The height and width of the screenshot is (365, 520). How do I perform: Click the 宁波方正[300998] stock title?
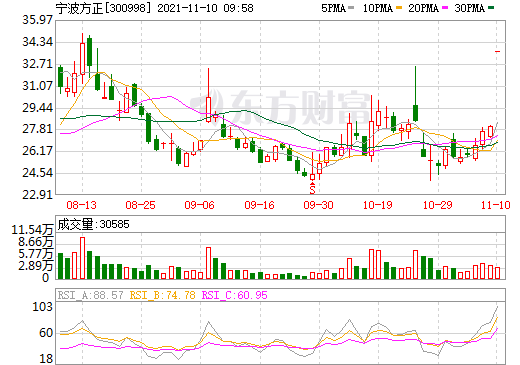(x=101, y=8)
